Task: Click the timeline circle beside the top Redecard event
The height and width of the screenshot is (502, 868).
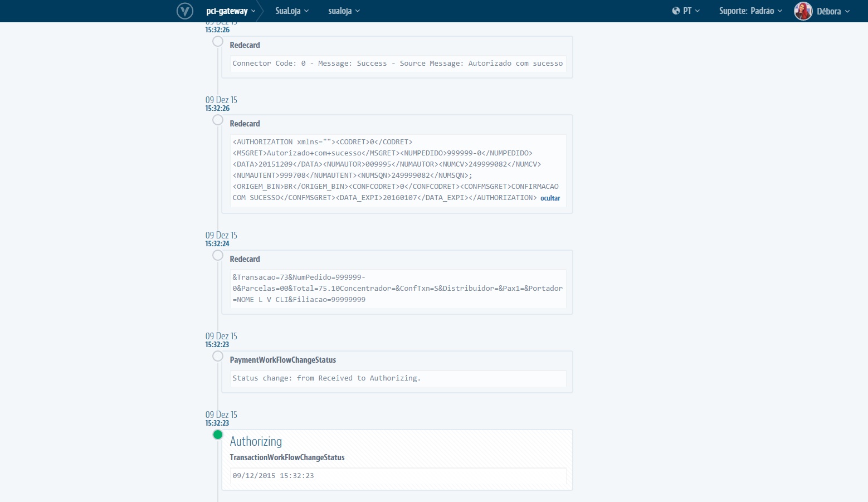Action: (x=217, y=41)
